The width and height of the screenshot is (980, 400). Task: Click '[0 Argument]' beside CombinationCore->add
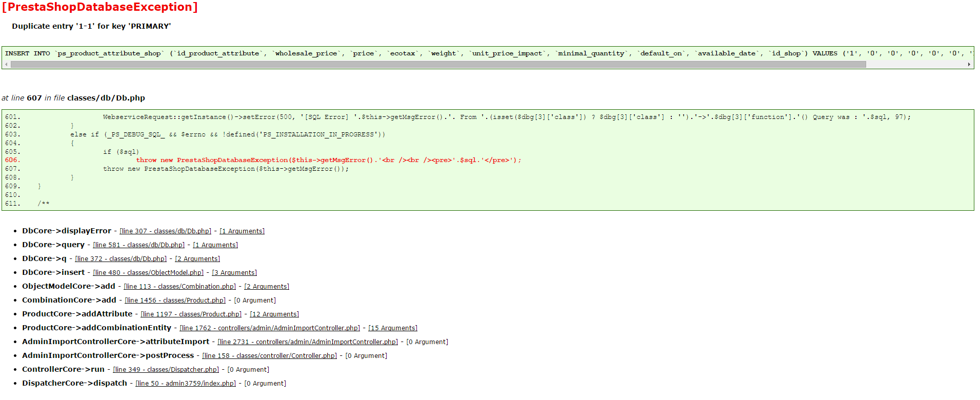click(255, 301)
